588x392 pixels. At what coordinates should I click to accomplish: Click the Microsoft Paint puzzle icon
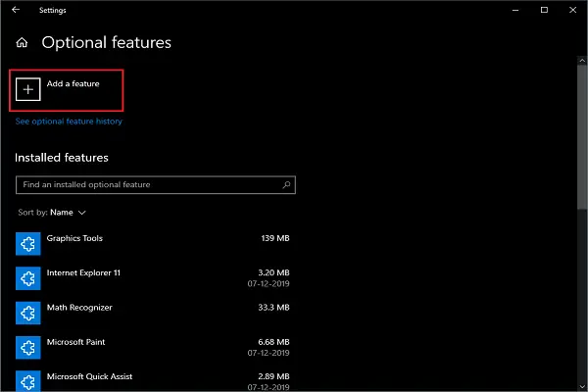(28, 347)
